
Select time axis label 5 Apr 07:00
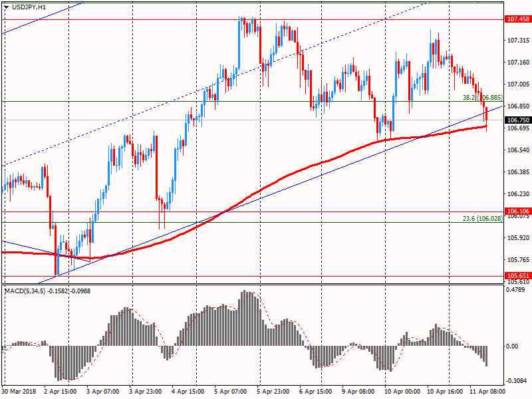[231, 392]
